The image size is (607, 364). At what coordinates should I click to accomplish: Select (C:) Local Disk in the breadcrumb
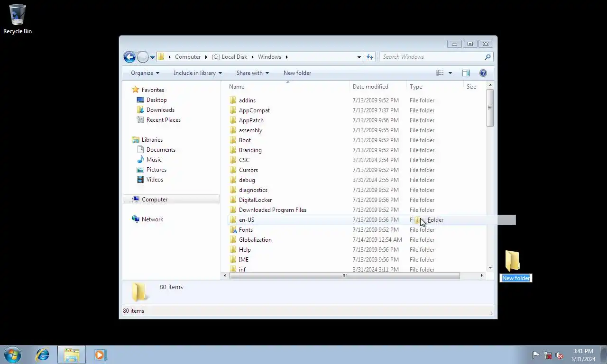tap(230, 57)
